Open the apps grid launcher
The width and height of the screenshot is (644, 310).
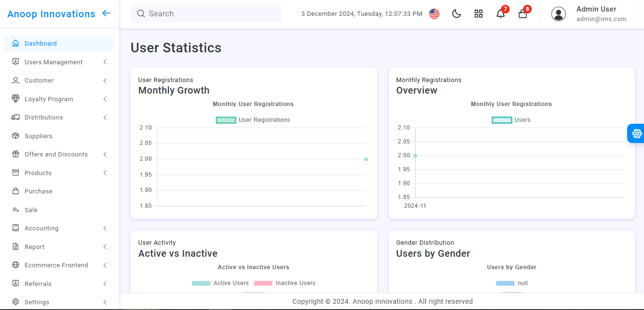(478, 13)
